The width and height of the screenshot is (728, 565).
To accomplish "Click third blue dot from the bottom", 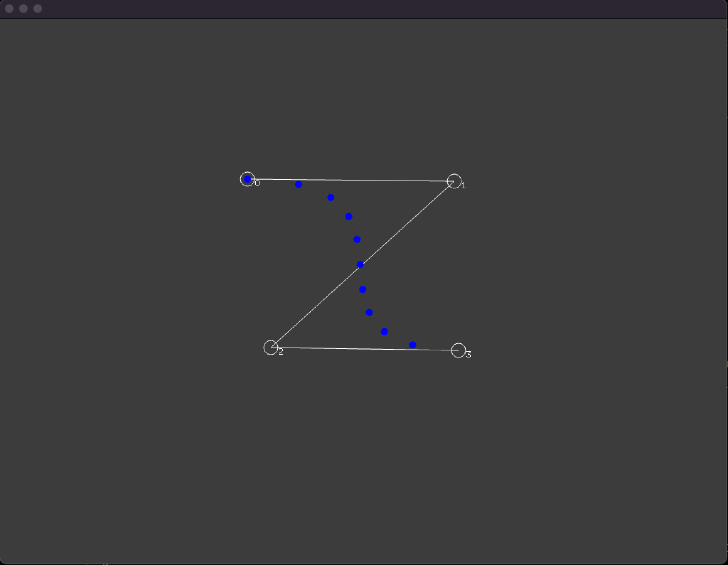I will click(369, 312).
